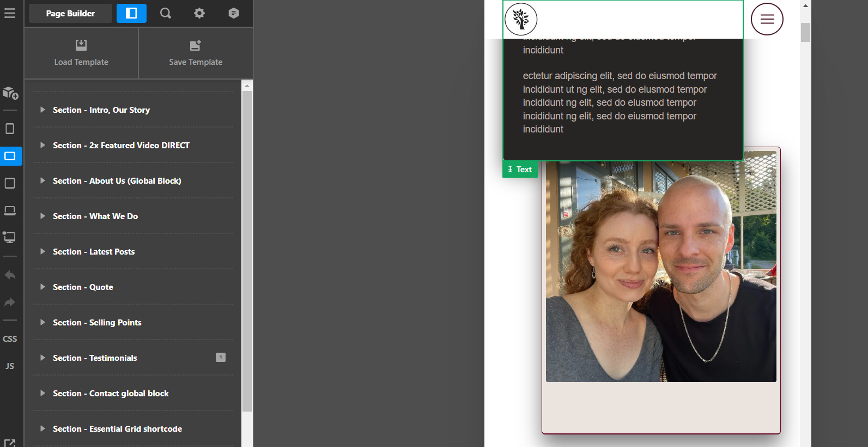The width and height of the screenshot is (868, 447).
Task: Click the hexagon notes icon in toolbar
Action: [x=234, y=13]
